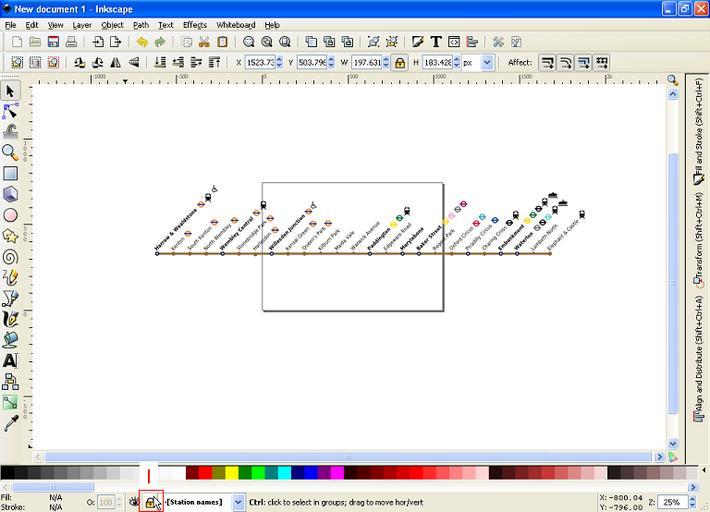710x512 pixels.
Task: Select the Spiral tool
Action: point(10,257)
